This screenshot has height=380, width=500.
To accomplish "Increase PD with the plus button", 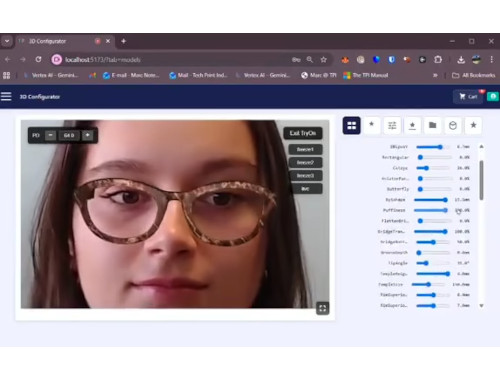I will click(87, 135).
